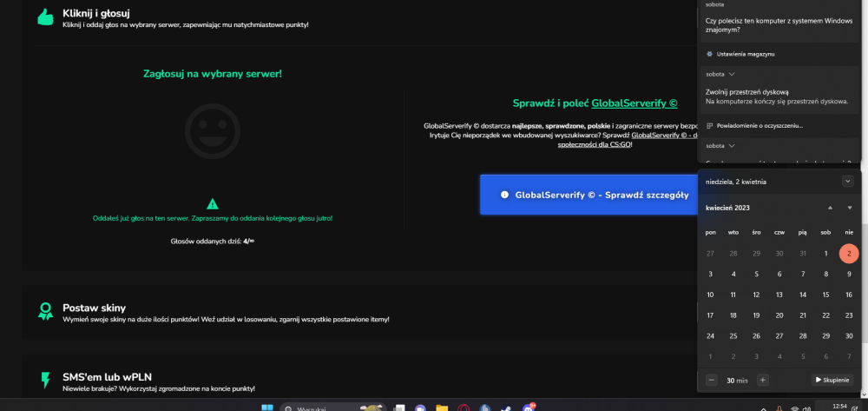Click the lightning bolt icon beside SMS'em lub wPLN
Viewport: 868px width, 411px height.
(45, 380)
